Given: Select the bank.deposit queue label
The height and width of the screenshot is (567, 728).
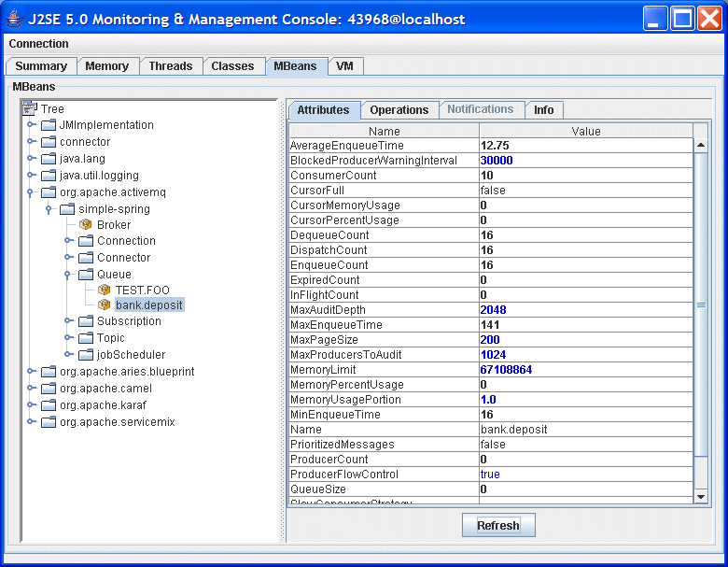Looking at the screenshot, I should [149, 305].
